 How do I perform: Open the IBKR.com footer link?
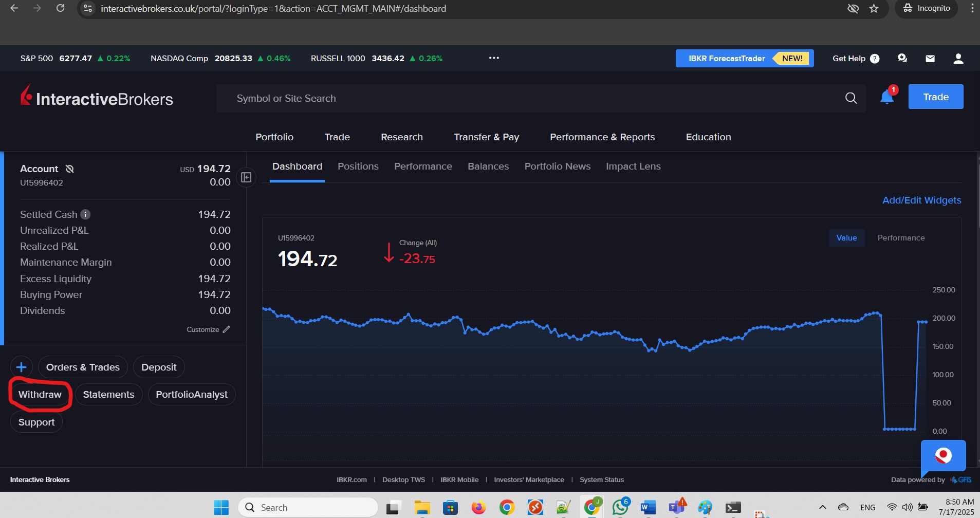(x=352, y=480)
